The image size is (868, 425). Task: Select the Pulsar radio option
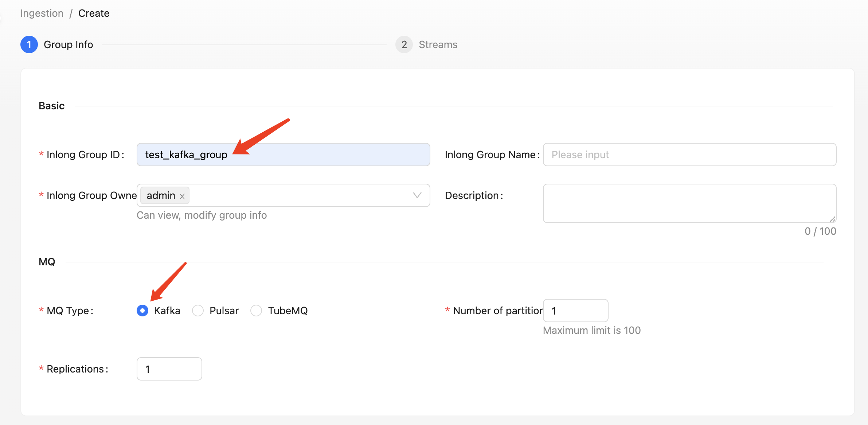click(198, 311)
